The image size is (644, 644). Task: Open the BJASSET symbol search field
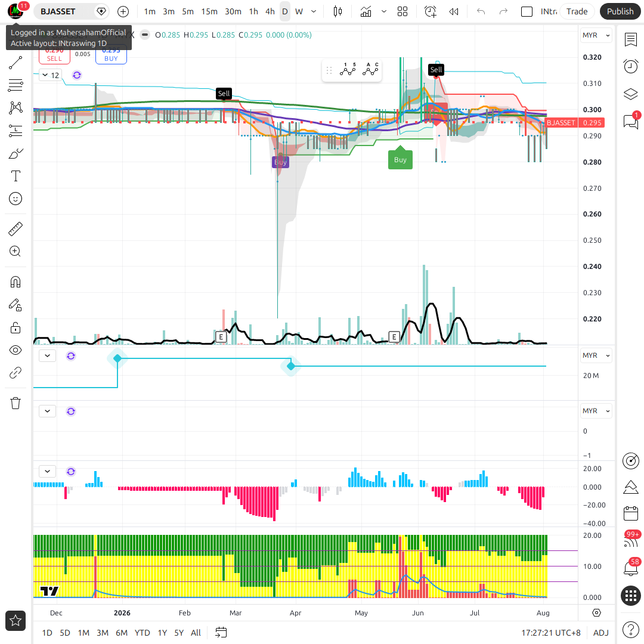point(65,11)
